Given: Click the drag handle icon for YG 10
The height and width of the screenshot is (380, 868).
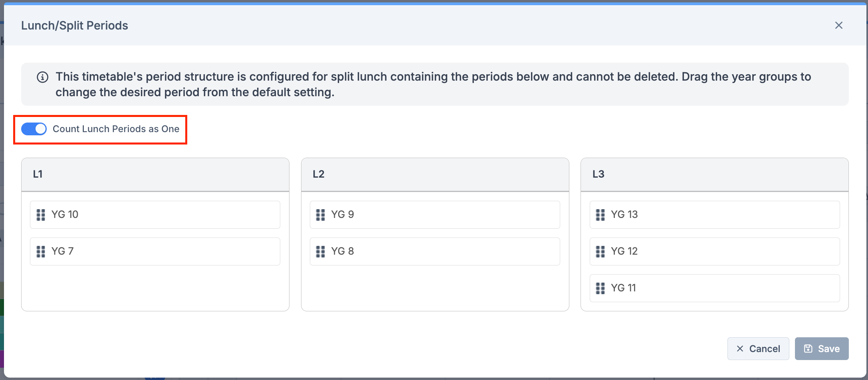Looking at the screenshot, I should coord(41,215).
